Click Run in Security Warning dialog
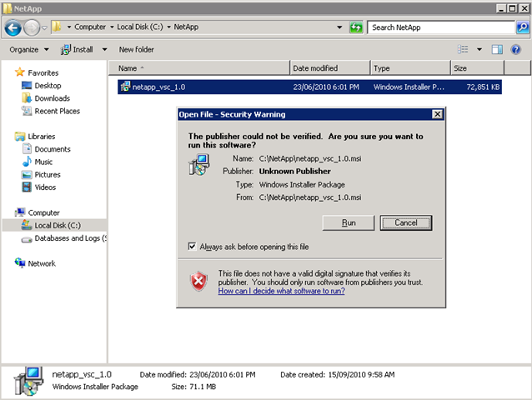532x400 pixels. click(349, 222)
